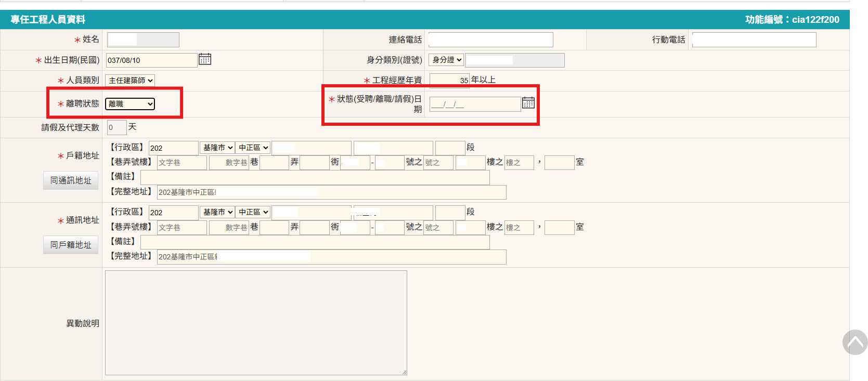Expand the 戶籍地址 city dropdown 基隆市
The height and width of the screenshot is (381, 868).
[x=217, y=148]
